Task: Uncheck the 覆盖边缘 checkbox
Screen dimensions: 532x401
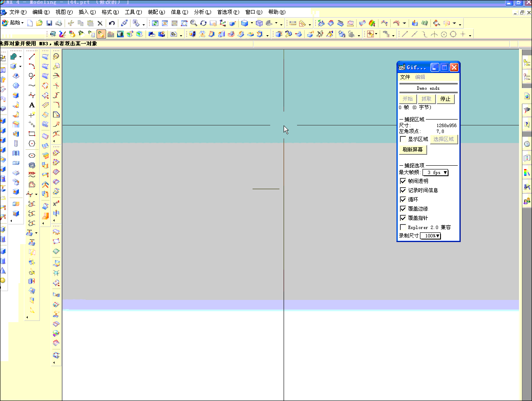Action: coord(403,209)
